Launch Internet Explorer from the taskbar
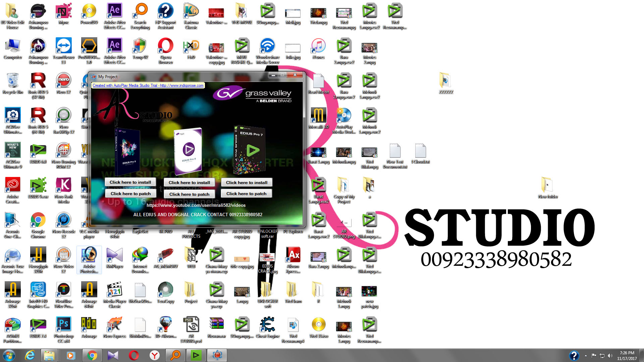Image resolution: width=644 pixels, height=362 pixels. (30, 355)
